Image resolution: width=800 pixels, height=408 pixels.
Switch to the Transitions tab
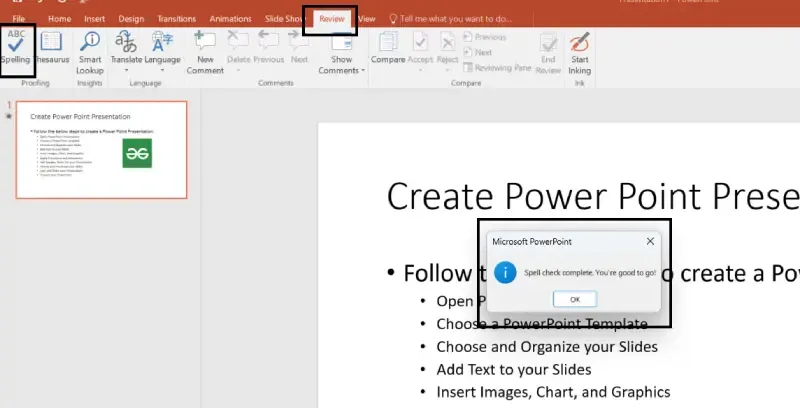(x=177, y=19)
